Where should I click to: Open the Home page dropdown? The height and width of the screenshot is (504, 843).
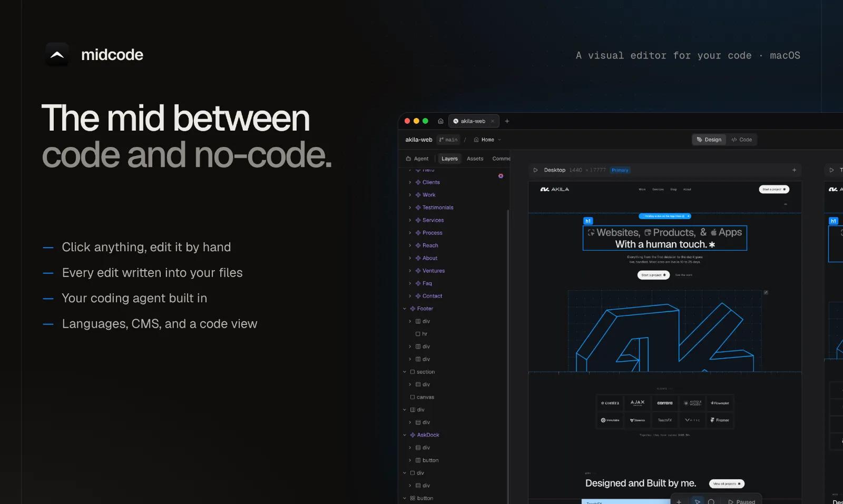(x=487, y=140)
